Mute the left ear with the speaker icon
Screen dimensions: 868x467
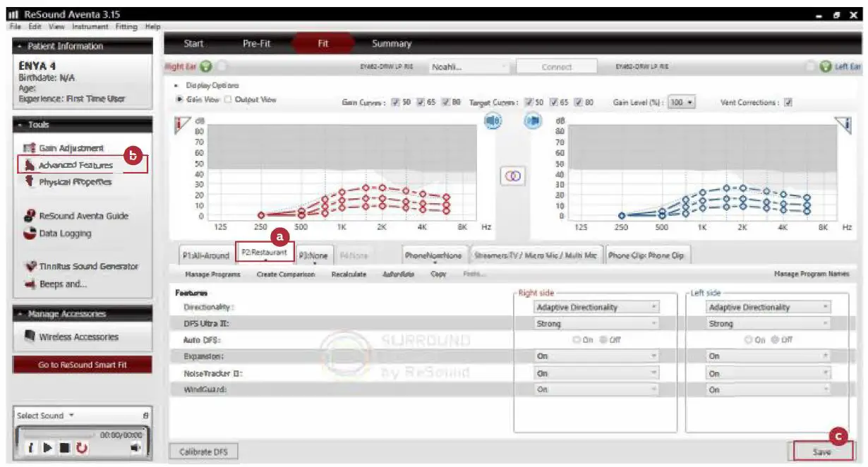tap(532, 121)
